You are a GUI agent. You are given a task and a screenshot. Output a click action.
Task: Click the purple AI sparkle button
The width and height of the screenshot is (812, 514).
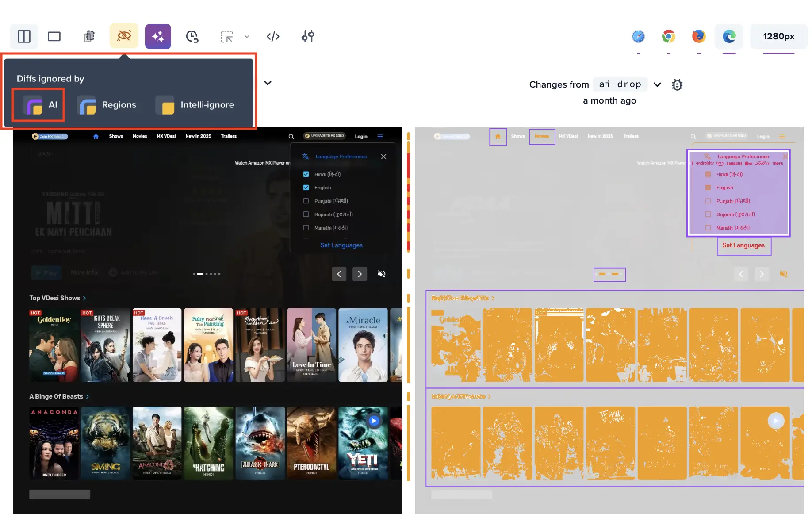coord(158,36)
